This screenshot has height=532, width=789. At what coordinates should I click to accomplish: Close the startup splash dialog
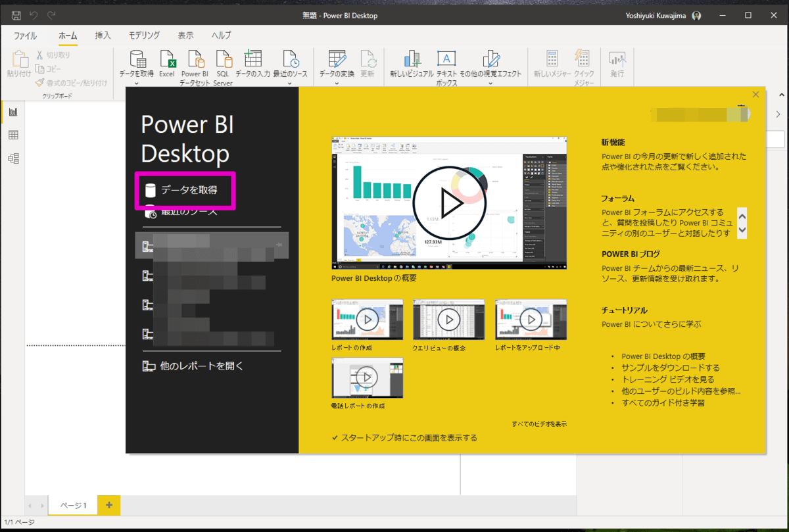coord(755,95)
